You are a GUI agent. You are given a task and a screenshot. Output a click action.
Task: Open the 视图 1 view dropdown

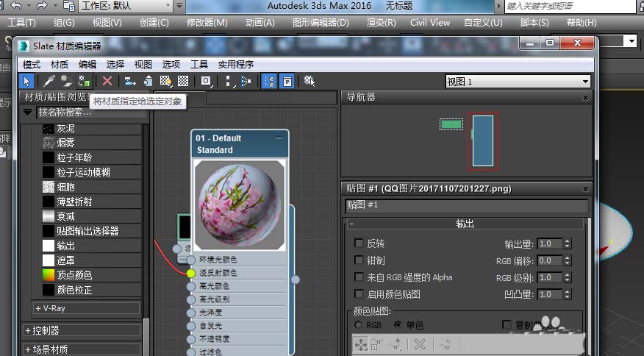518,82
